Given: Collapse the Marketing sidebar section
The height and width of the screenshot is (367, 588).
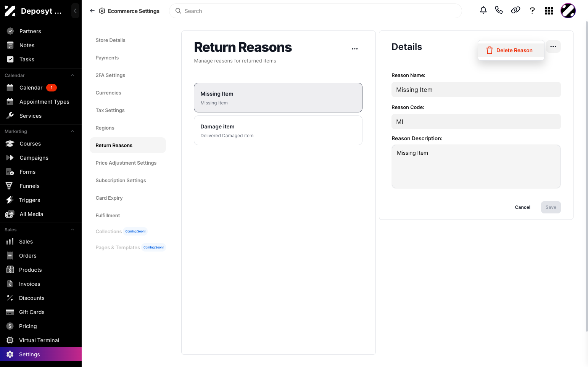Looking at the screenshot, I should point(72,131).
